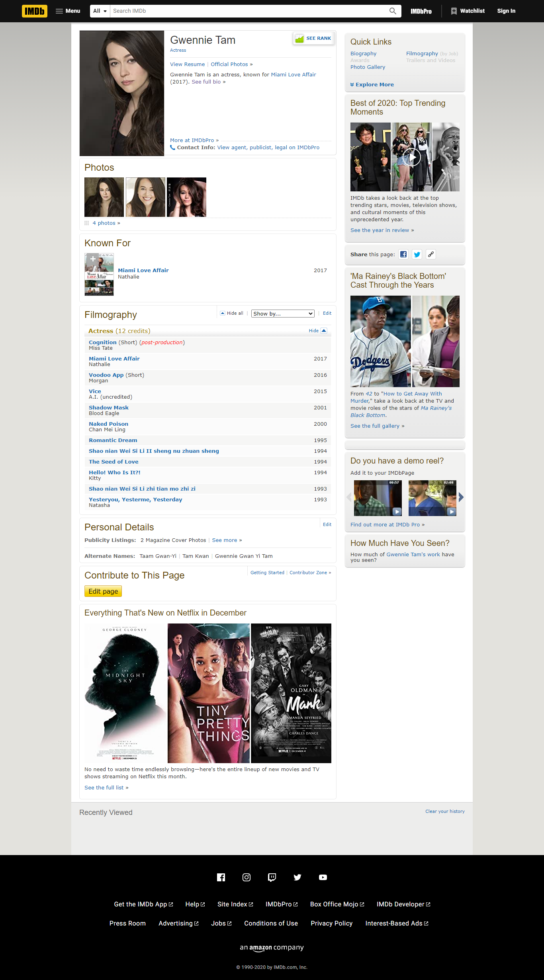The image size is (544, 980).
Task: Click Clear your history link
Action: 445,811
